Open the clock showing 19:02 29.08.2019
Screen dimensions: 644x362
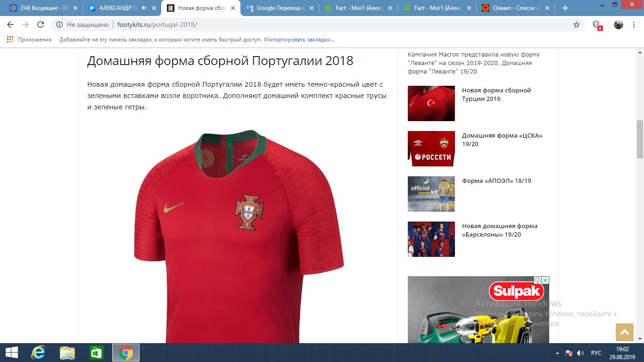coord(622,353)
